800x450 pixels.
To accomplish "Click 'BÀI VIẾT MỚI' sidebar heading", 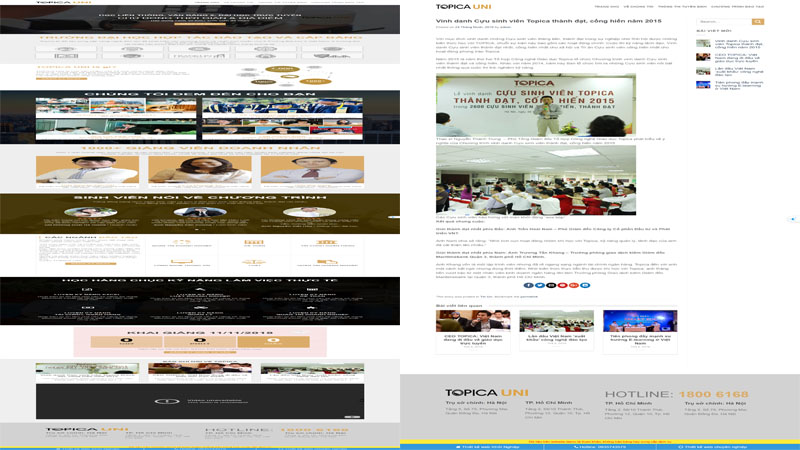I will [714, 31].
